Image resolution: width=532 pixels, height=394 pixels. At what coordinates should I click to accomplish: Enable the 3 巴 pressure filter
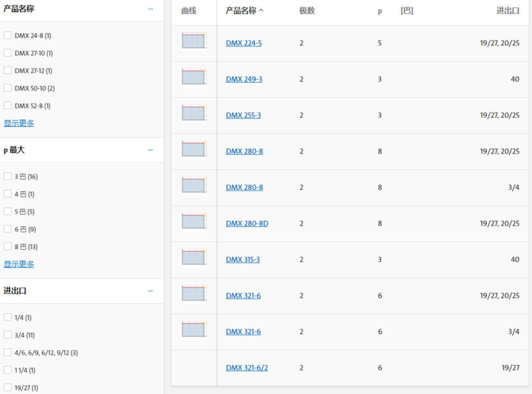tap(7, 176)
